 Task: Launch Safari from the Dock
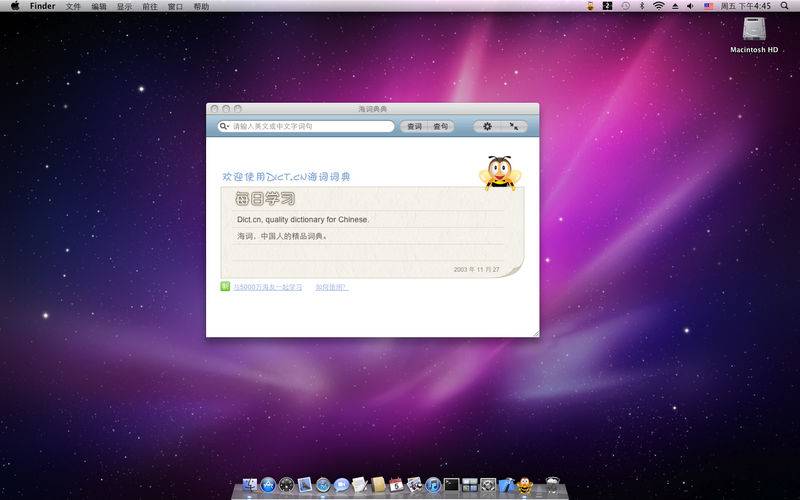click(x=323, y=484)
